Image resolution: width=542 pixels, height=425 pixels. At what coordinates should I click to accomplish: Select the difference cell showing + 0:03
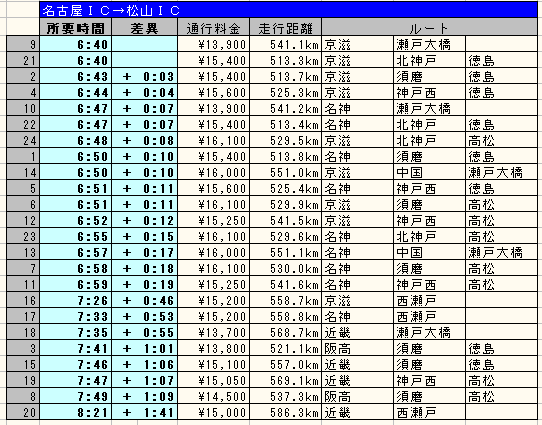(x=144, y=76)
